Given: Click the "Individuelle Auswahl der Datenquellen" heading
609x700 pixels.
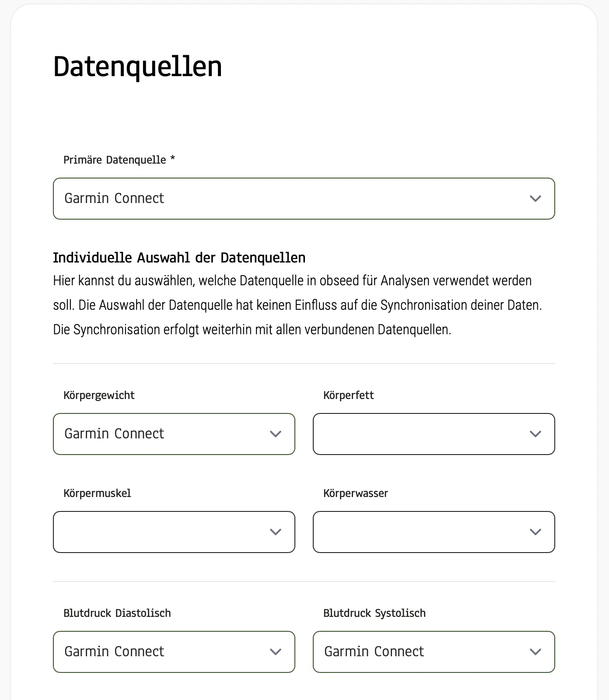Looking at the screenshot, I should click(179, 258).
